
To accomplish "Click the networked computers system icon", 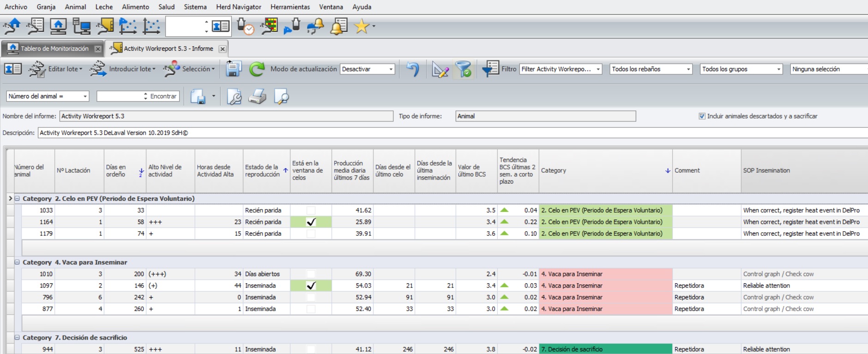I will click(82, 26).
